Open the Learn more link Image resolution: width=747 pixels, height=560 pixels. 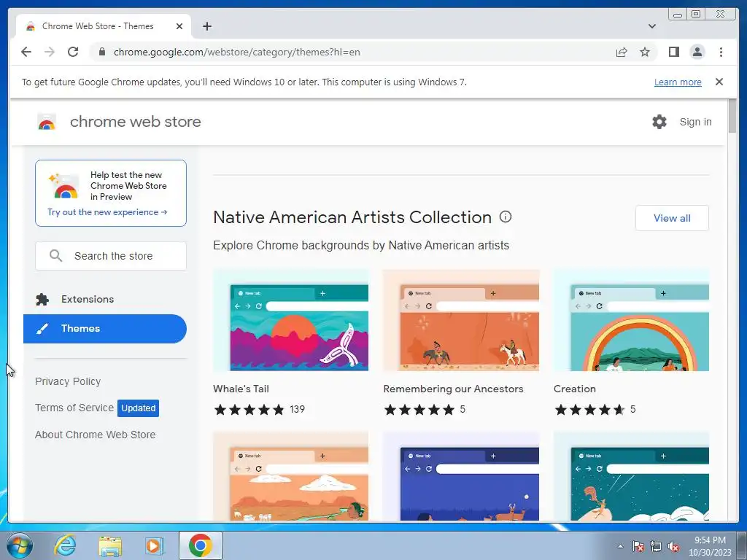(678, 82)
